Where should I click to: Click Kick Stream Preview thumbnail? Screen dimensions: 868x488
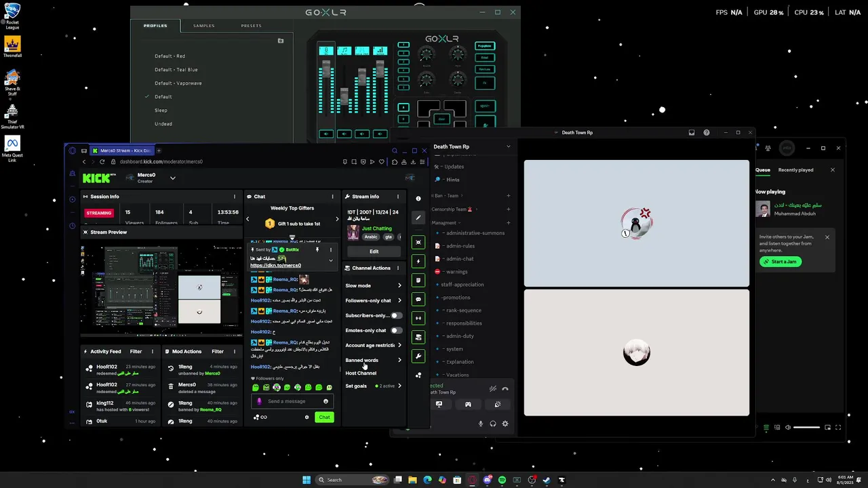point(161,291)
